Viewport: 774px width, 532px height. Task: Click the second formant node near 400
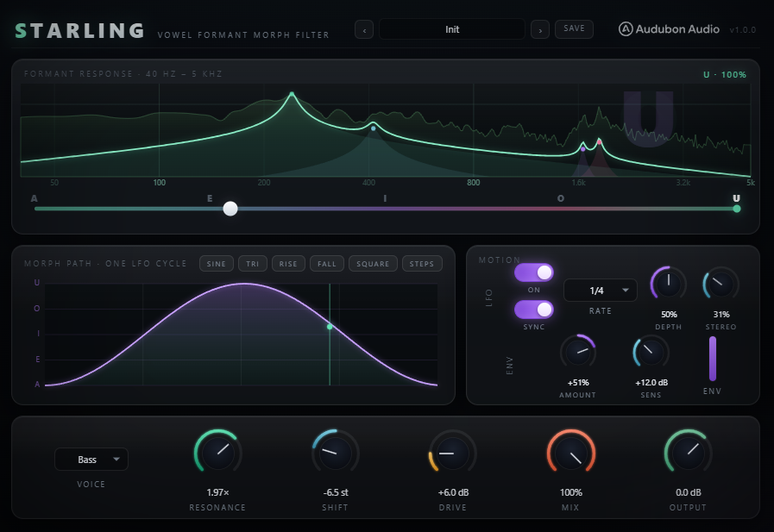(x=373, y=128)
